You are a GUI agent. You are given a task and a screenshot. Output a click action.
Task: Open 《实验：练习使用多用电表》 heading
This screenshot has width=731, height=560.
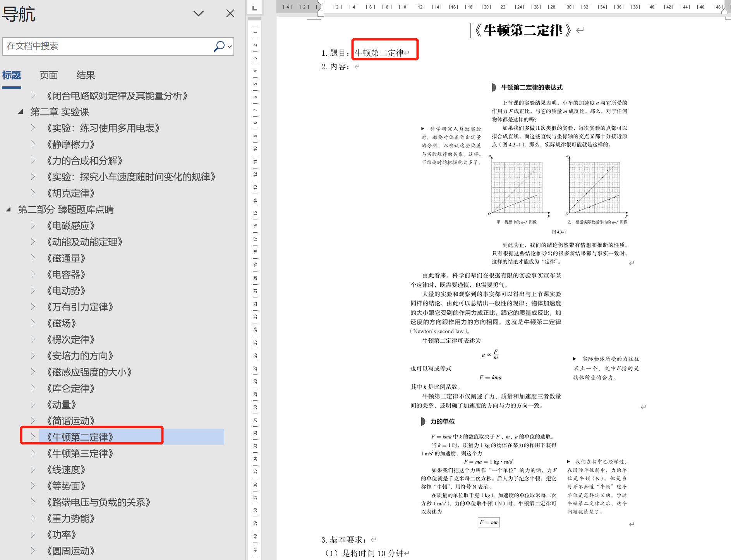(x=103, y=128)
